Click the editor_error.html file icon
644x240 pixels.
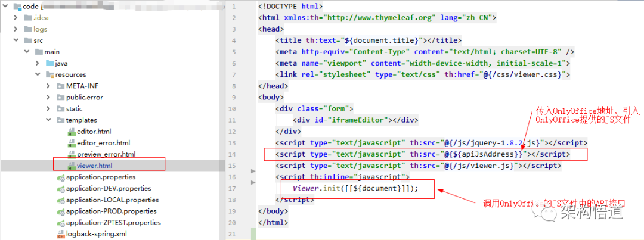click(x=71, y=143)
